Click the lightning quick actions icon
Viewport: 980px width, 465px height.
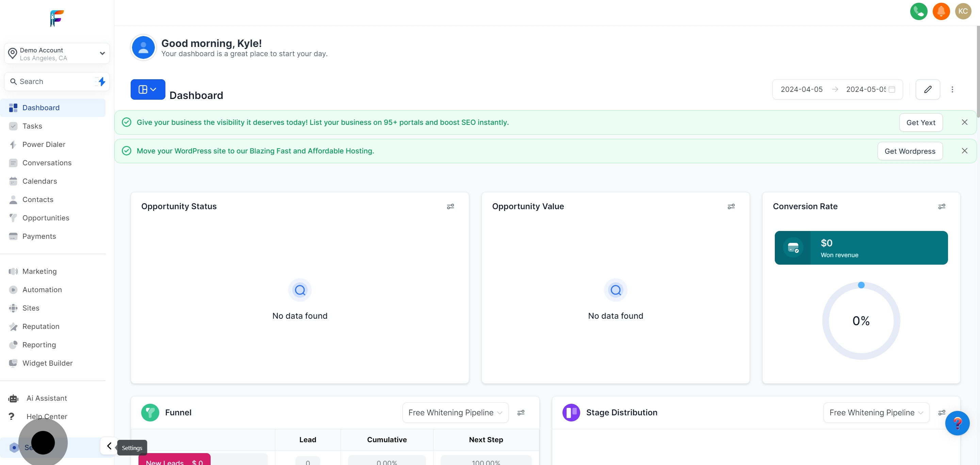(x=101, y=81)
